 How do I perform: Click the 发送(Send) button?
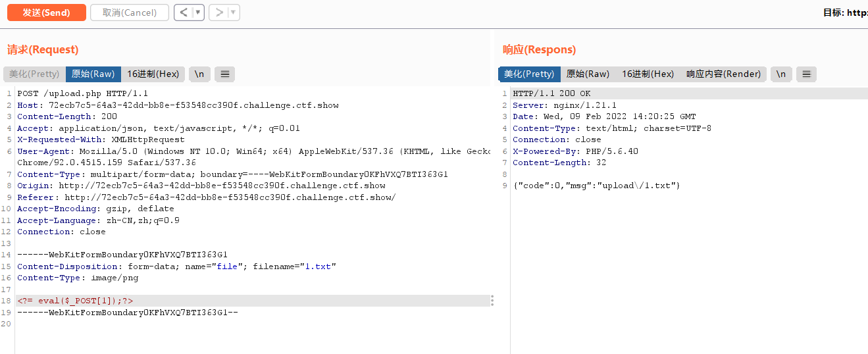pyautogui.click(x=46, y=13)
